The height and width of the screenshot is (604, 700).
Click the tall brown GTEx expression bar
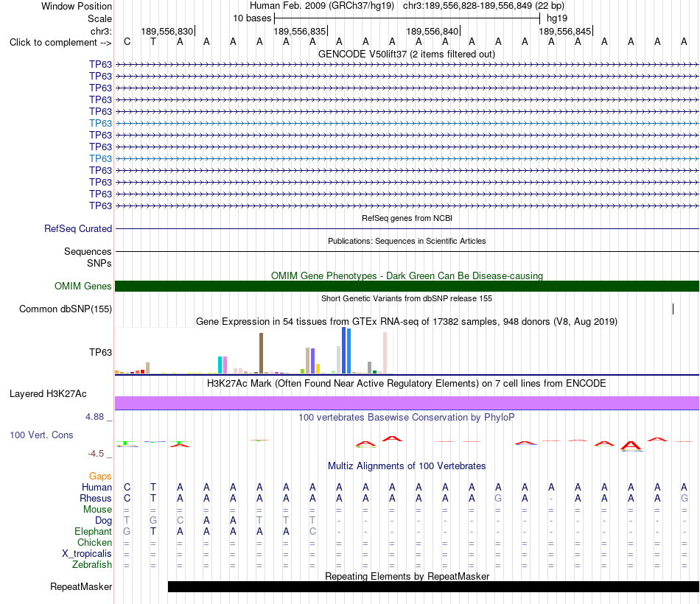(261, 353)
